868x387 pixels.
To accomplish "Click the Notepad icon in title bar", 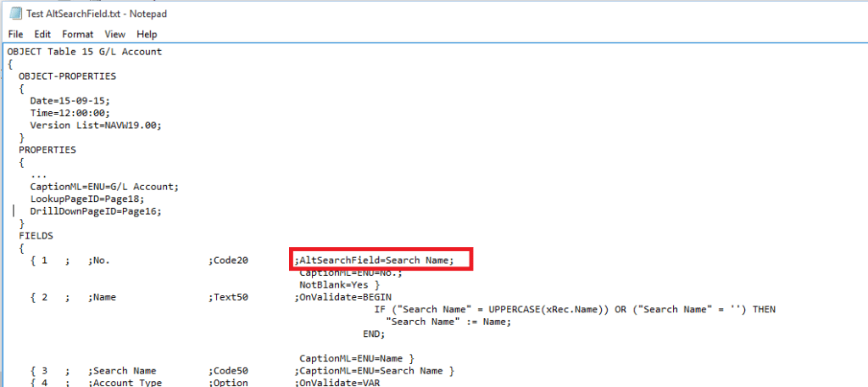I will point(14,13).
